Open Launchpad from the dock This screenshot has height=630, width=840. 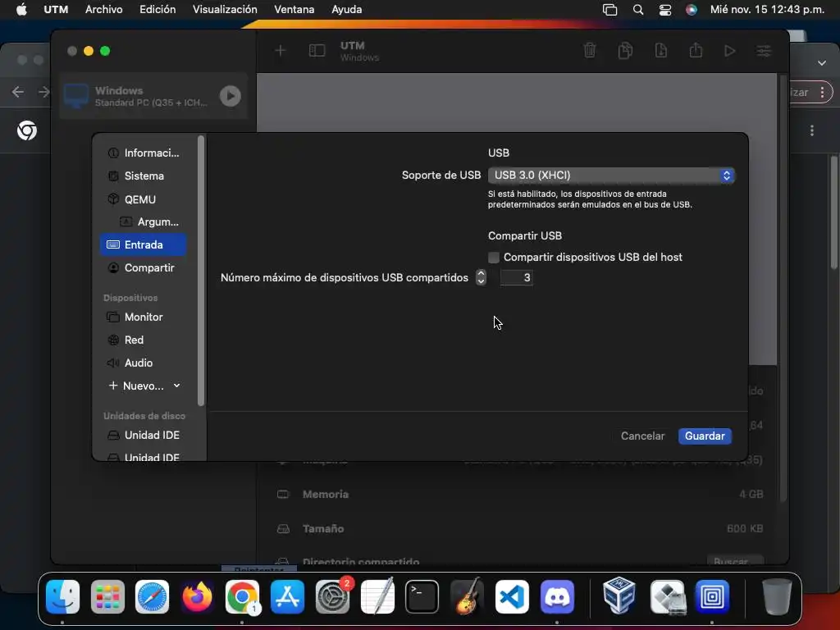pos(107,597)
